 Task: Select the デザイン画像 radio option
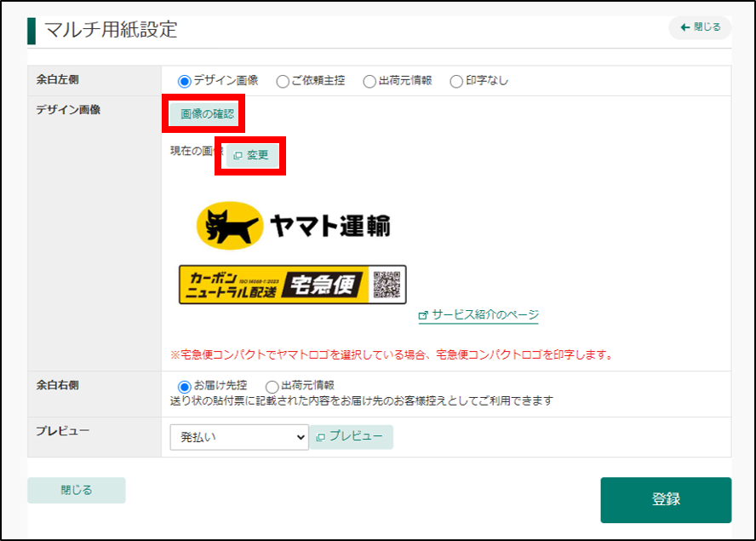click(184, 81)
